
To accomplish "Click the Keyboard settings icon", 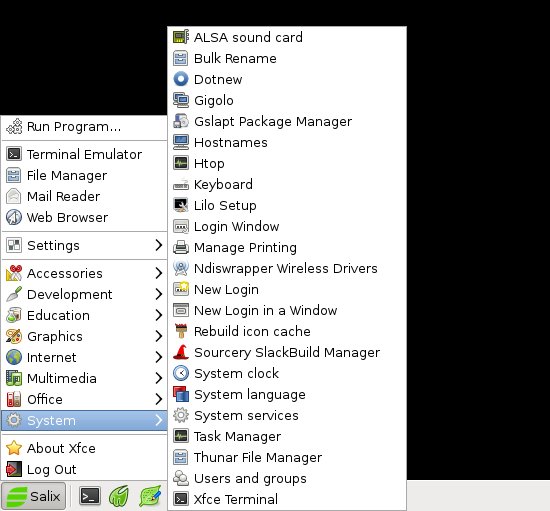I will [x=181, y=184].
